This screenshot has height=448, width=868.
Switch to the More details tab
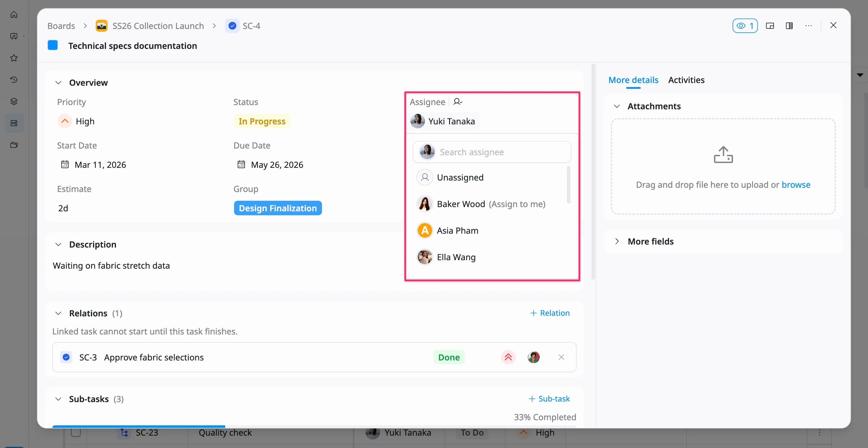(x=633, y=80)
